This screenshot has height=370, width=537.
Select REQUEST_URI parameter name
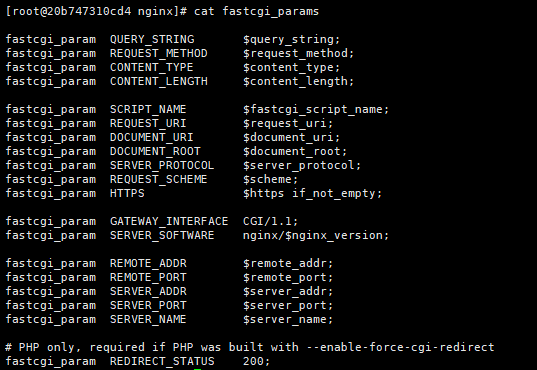tap(148, 123)
